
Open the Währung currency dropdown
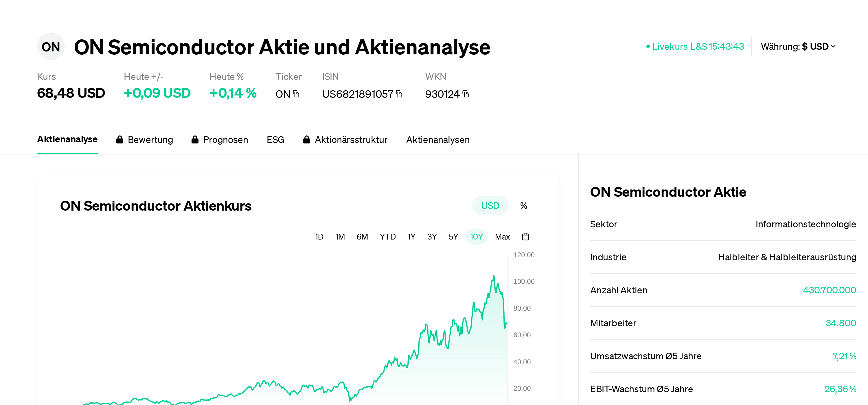point(798,47)
